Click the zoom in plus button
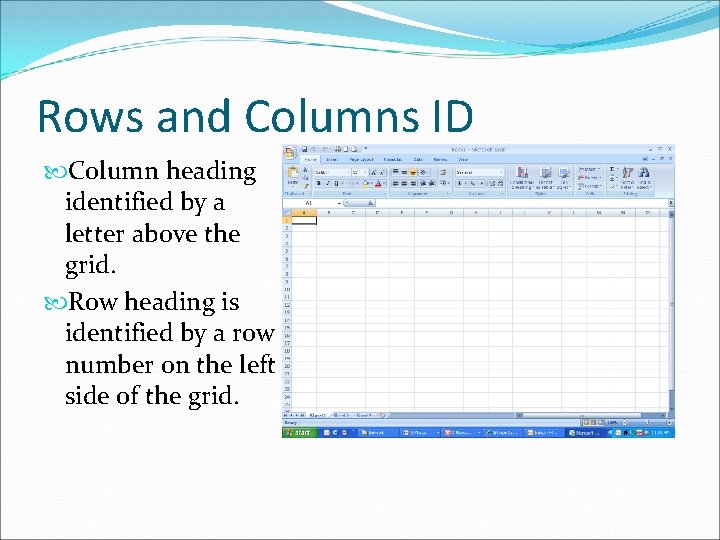 pos(669,422)
